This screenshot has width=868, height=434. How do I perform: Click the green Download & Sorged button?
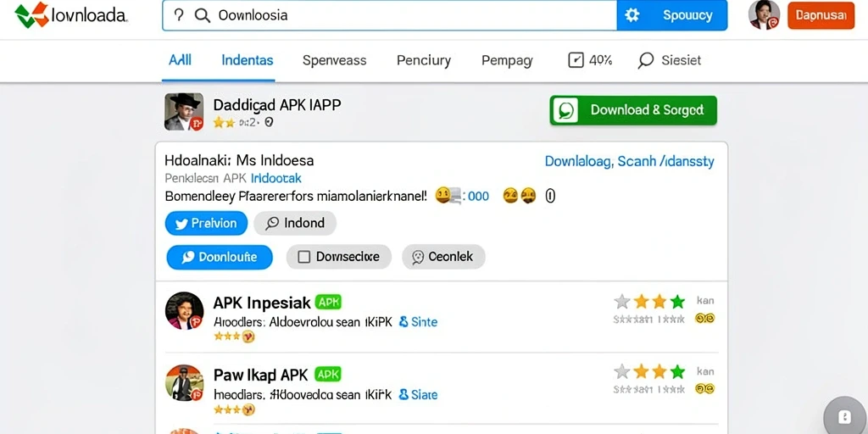(x=633, y=110)
